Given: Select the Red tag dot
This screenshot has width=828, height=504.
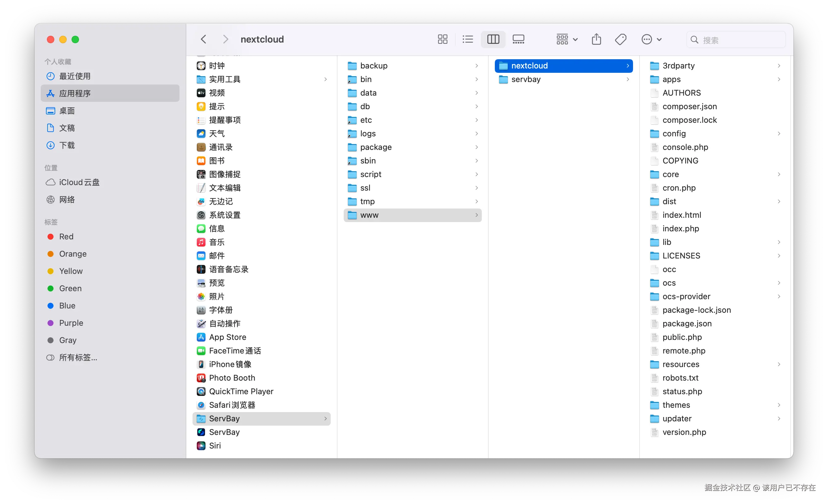Looking at the screenshot, I should coord(50,237).
